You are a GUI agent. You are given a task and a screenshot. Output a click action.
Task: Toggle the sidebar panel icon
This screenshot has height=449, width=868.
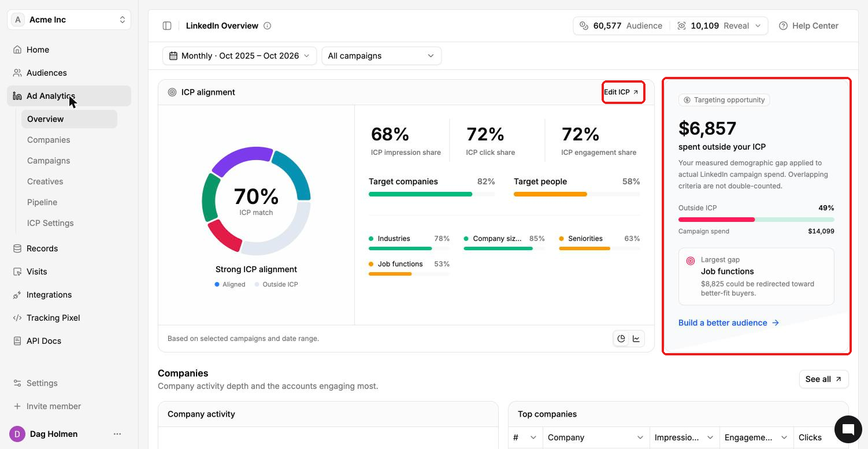(x=167, y=25)
